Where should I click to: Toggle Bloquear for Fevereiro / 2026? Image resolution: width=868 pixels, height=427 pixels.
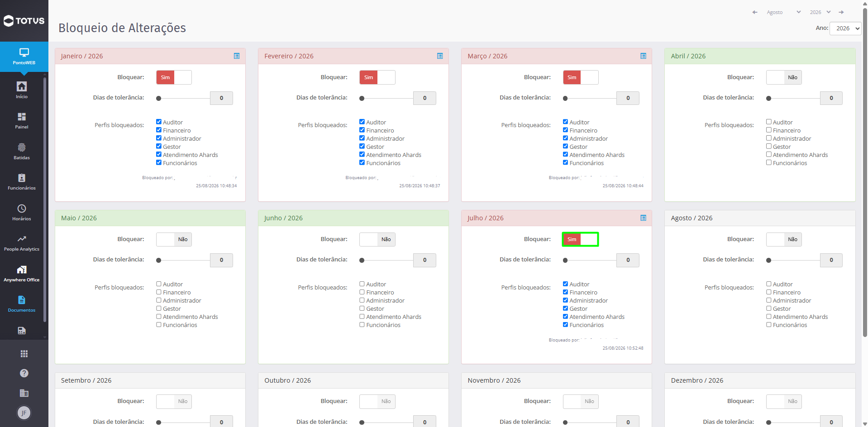pyautogui.click(x=377, y=77)
